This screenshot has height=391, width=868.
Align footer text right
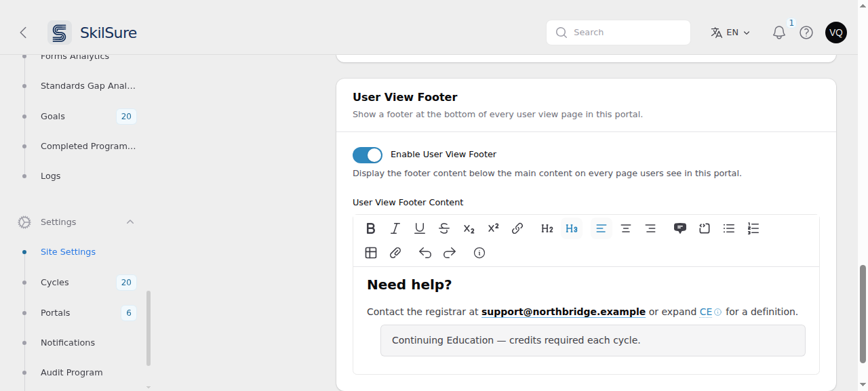tap(650, 228)
